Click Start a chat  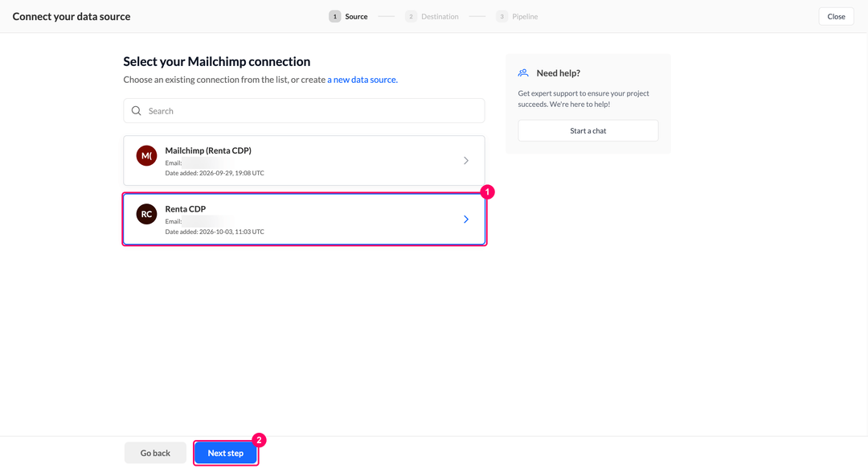588,131
